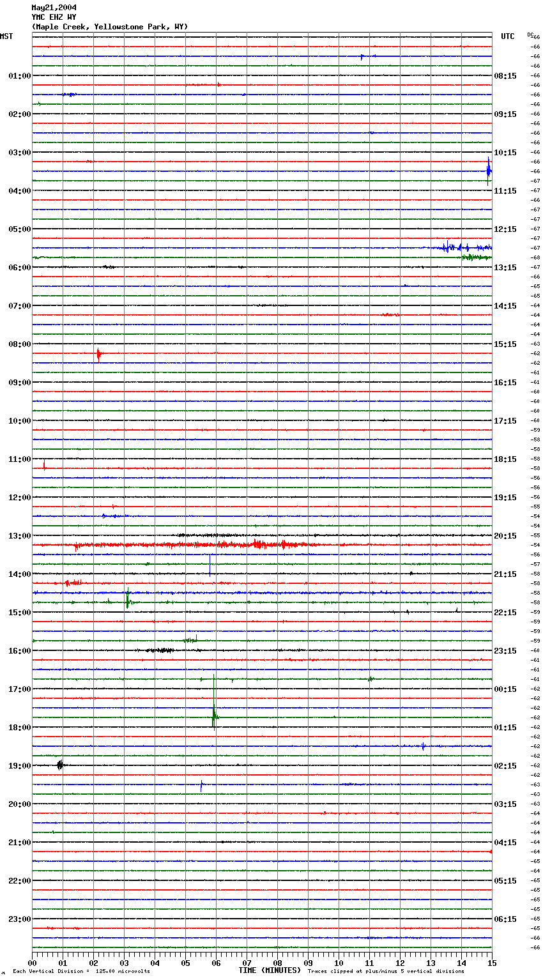Select the "04:00" MST time label
Image resolution: width=543 pixels, height=980 pixels.
click(x=20, y=191)
